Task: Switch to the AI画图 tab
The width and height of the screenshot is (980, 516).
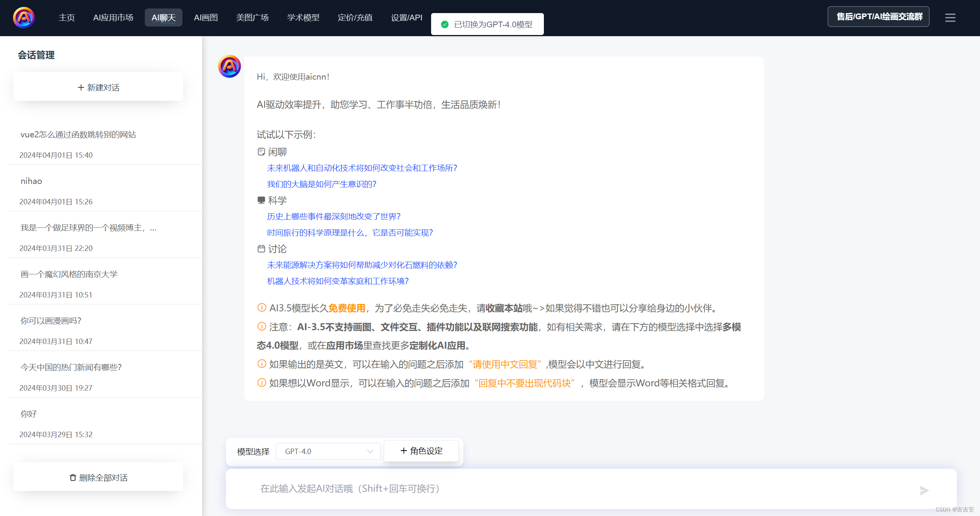Action: [x=206, y=18]
